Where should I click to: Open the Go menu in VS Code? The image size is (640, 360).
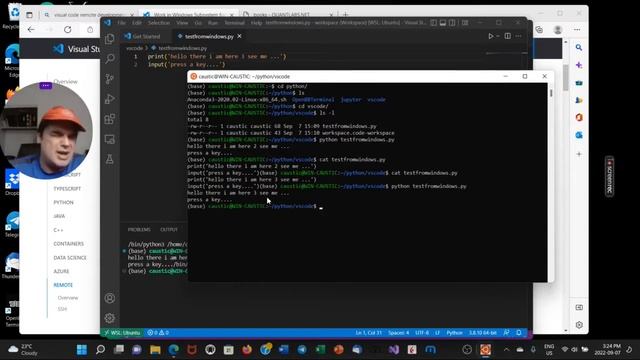[198, 23]
